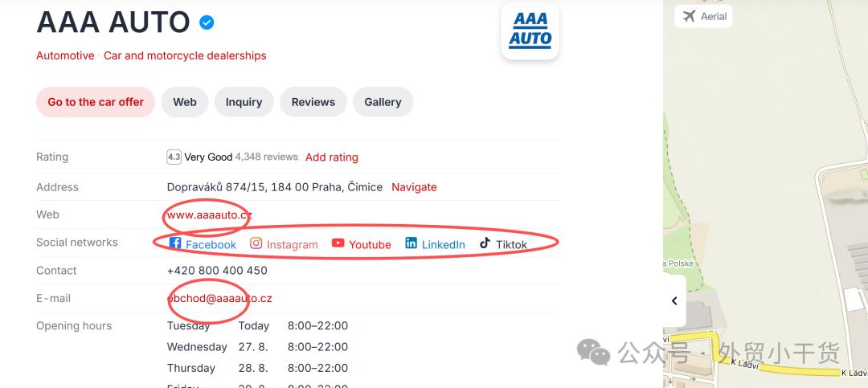Click the Very Good rating label
Screen dimensions: 868x388
(x=208, y=157)
